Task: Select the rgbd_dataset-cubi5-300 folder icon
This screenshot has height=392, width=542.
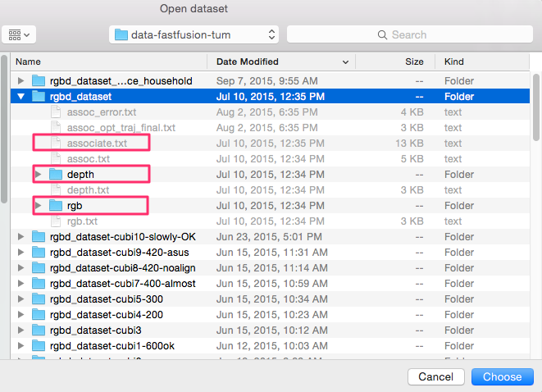Action: click(39, 299)
